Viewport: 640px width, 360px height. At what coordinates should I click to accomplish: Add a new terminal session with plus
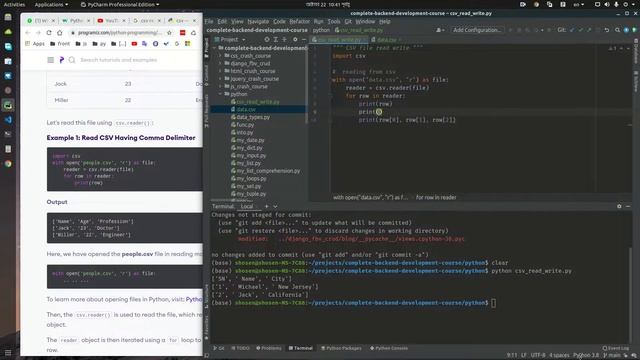[267, 207]
